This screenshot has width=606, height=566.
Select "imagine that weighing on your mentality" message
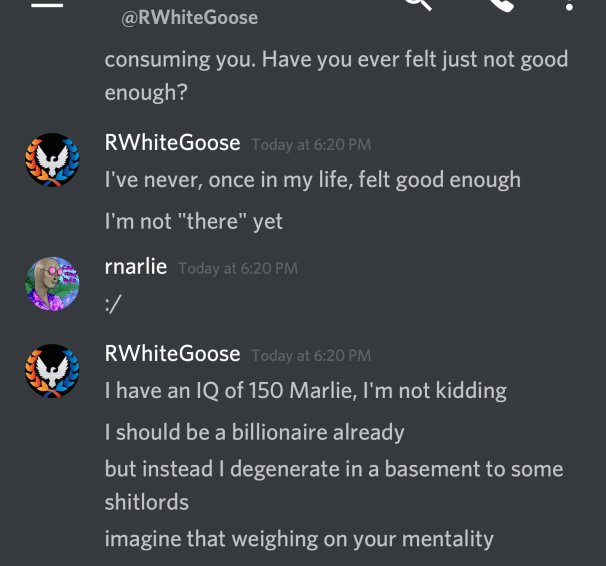coord(299,539)
